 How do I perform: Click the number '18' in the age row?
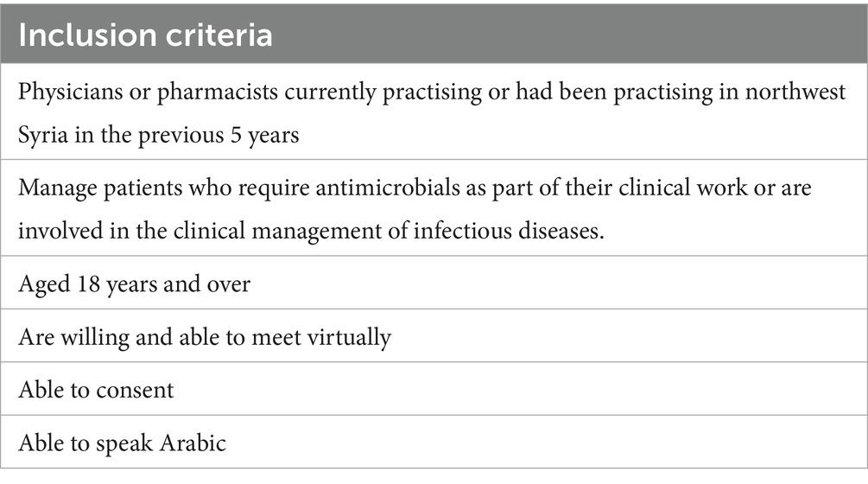[x=88, y=283]
